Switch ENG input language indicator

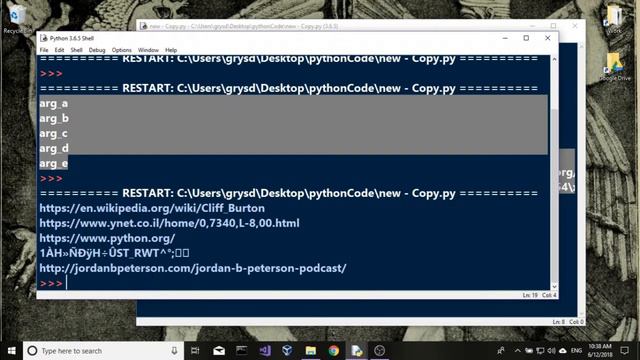[x=576, y=351]
